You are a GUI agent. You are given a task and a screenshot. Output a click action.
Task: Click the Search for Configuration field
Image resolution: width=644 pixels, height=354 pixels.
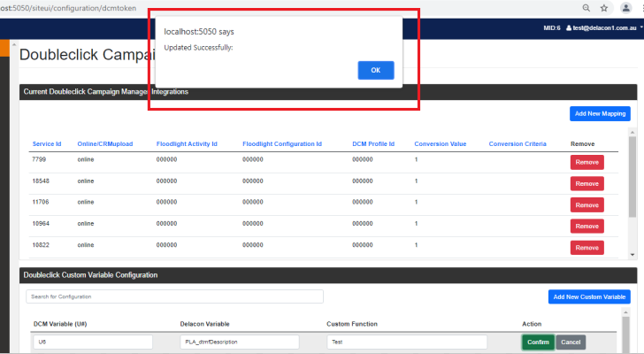pyautogui.click(x=174, y=296)
